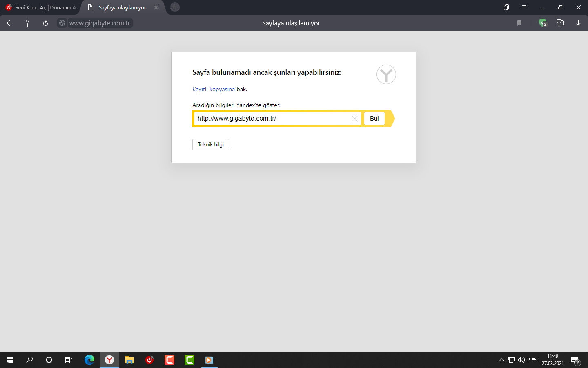Open the Protect shield icon with badge

[543, 23]
